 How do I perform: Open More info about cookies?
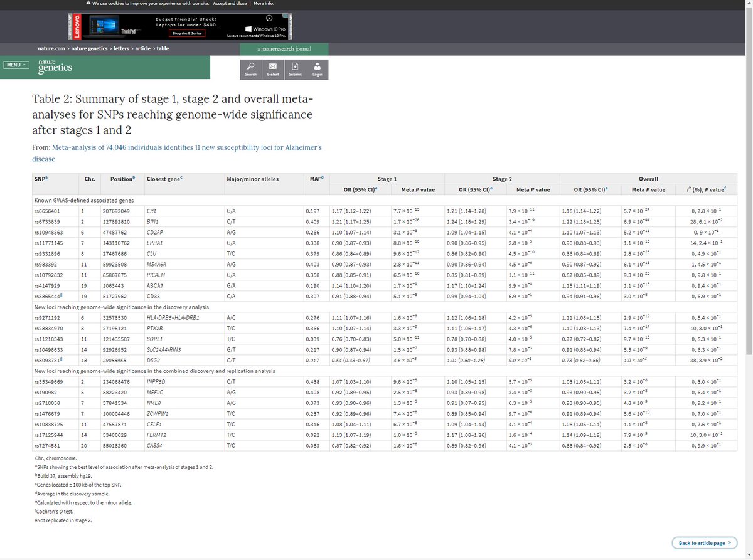[x=263, y=3]
